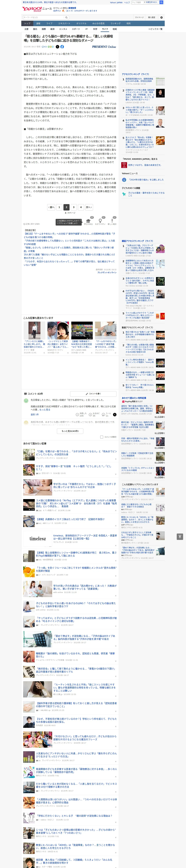
Task: Open 返信 1件 replies link
Action: tap(35, 414)
